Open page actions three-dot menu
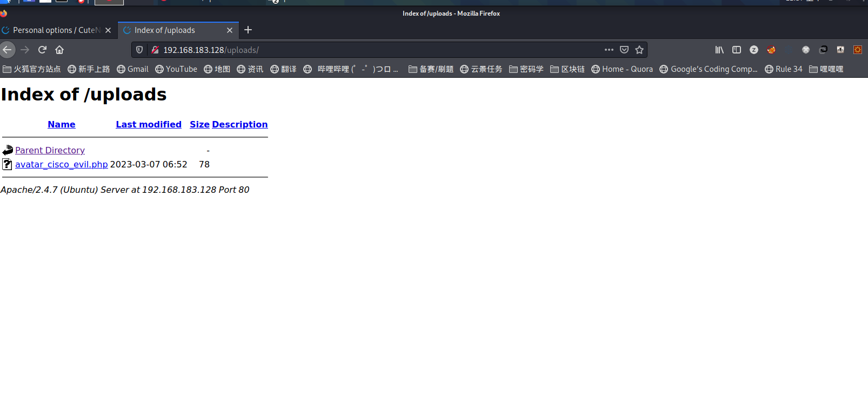Image resolution: width=868 pixels, height=397 pixels. (609, 50)
